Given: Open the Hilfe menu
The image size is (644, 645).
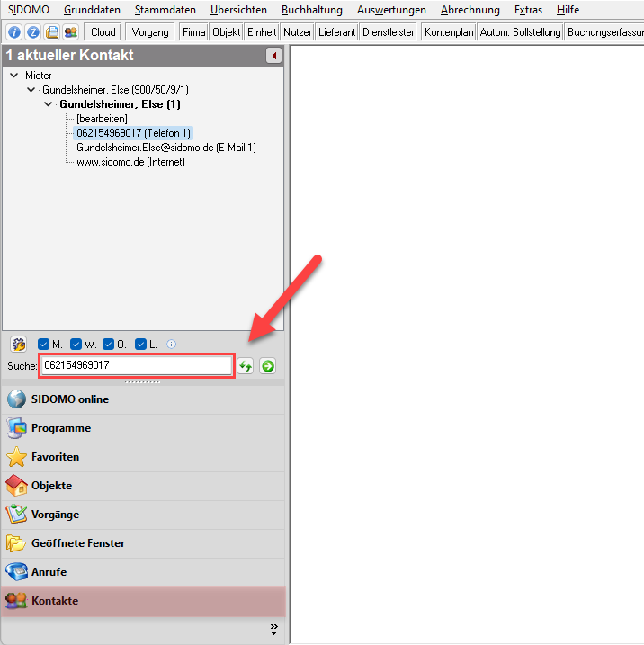Looking at the screenshot, I should (568, 10).
